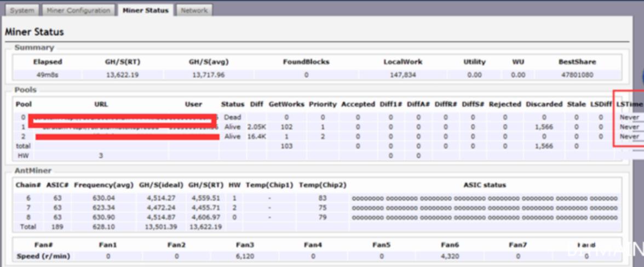Viewport: 644px width, 267px height.
Task: Select the Miner Status tab
Action: pos(146,10)
